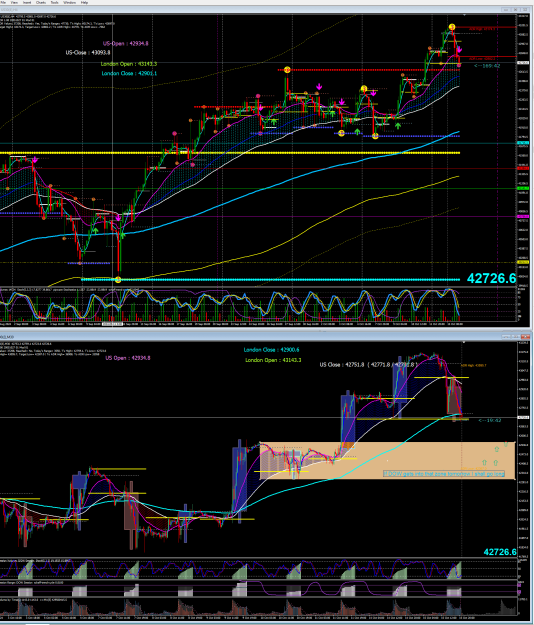Select the magenta down arrow under the upper chart high
This screenshot has width=534, height=625.
[x=459, y=49]
